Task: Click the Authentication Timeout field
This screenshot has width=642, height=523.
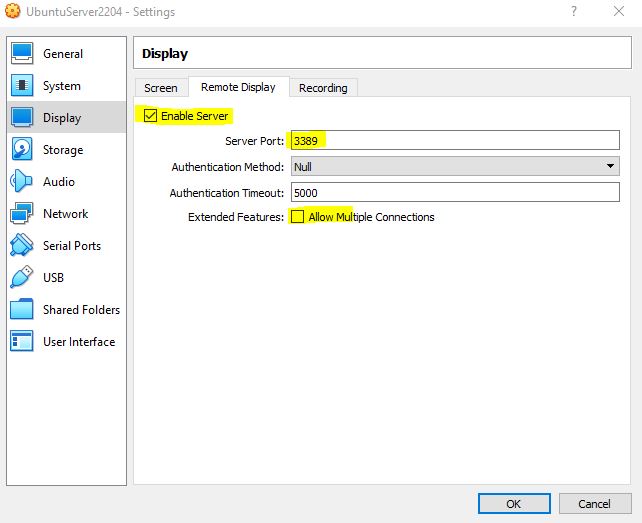Action: coord(455,192)
